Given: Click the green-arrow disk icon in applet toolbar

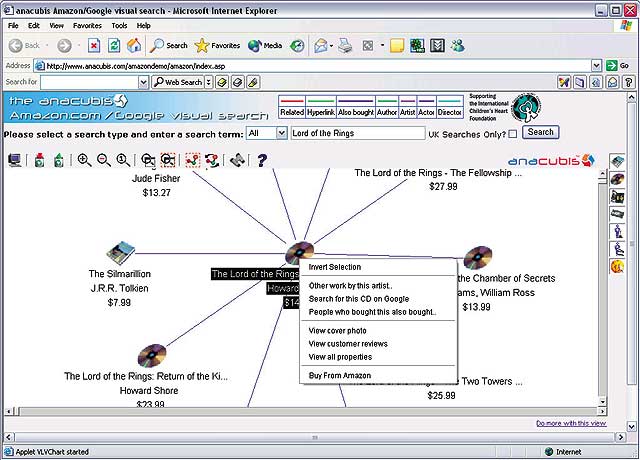Looking at the screenshot, I should (x=59, y=160).
